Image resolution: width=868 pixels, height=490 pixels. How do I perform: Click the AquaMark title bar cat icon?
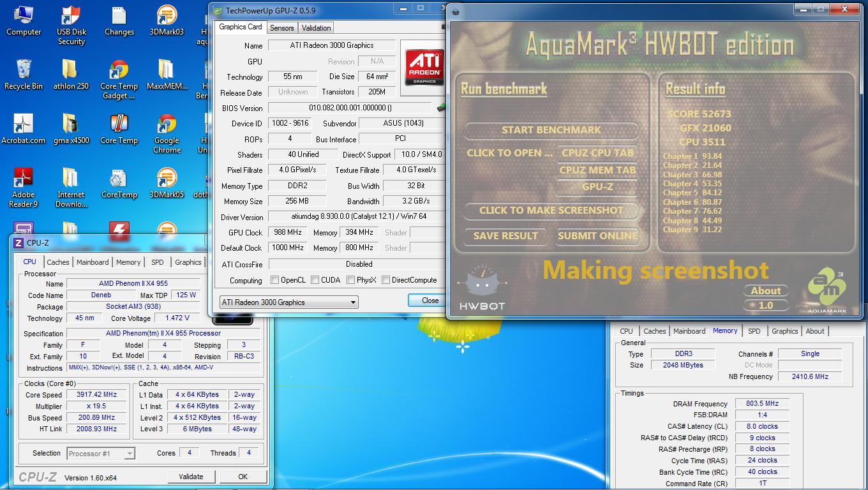[456, 11]
